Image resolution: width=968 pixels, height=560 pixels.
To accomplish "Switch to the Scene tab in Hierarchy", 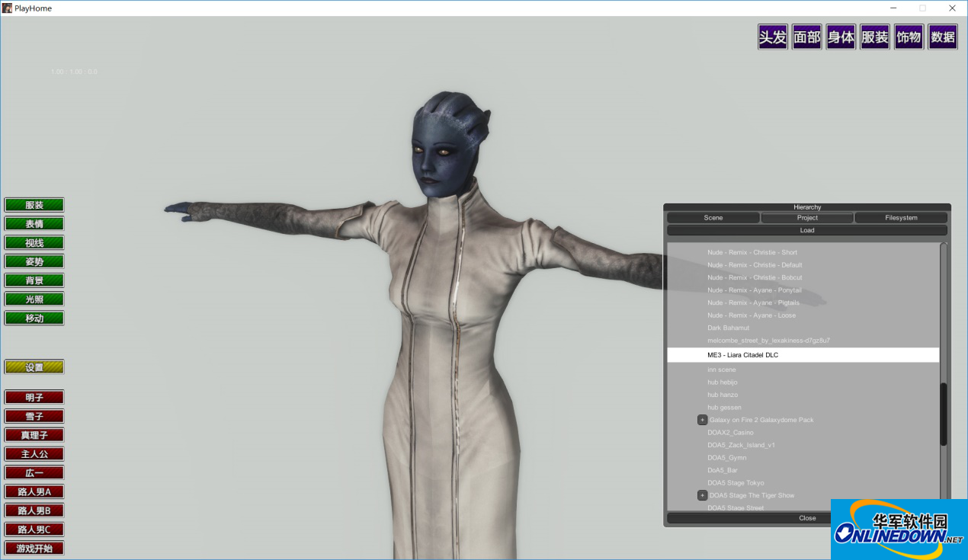I will 713,218.
